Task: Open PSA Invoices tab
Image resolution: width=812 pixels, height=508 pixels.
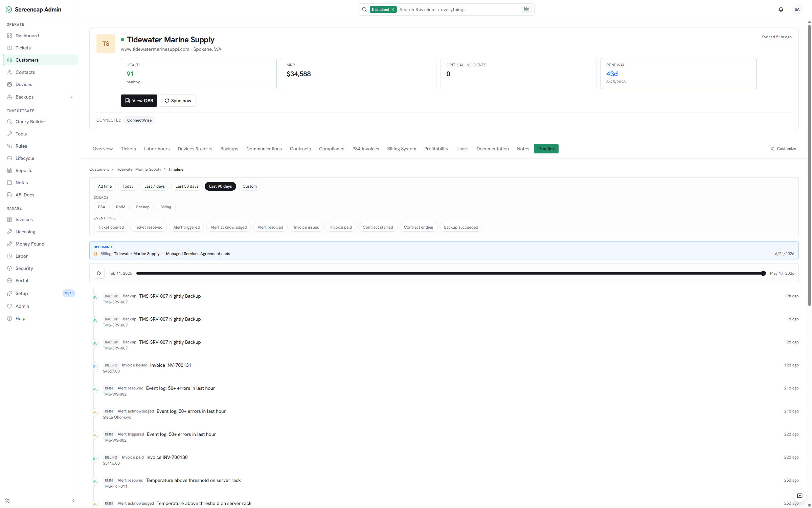Action: [366, 149]
